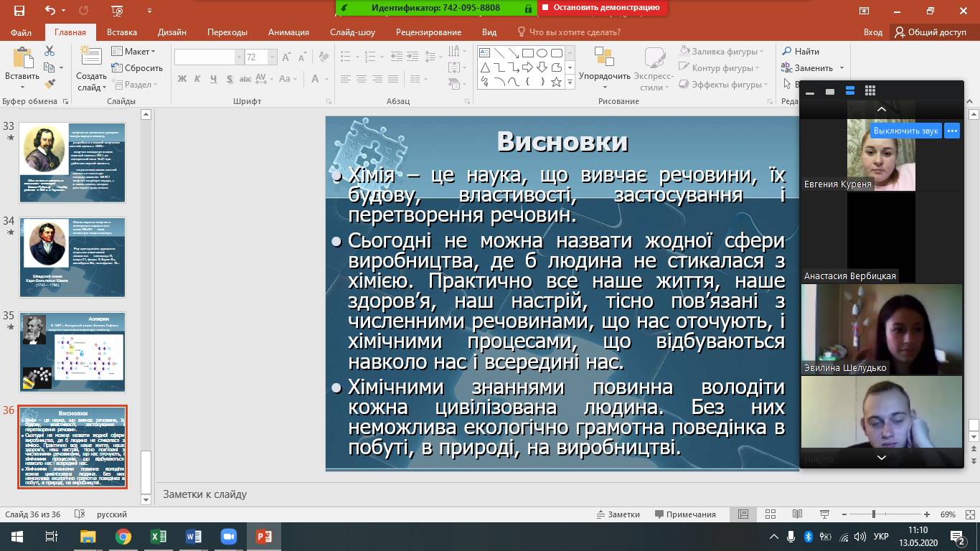Click the zoom slider in status bar
This screenshot has height=551, width=980.
coord(873,514)
